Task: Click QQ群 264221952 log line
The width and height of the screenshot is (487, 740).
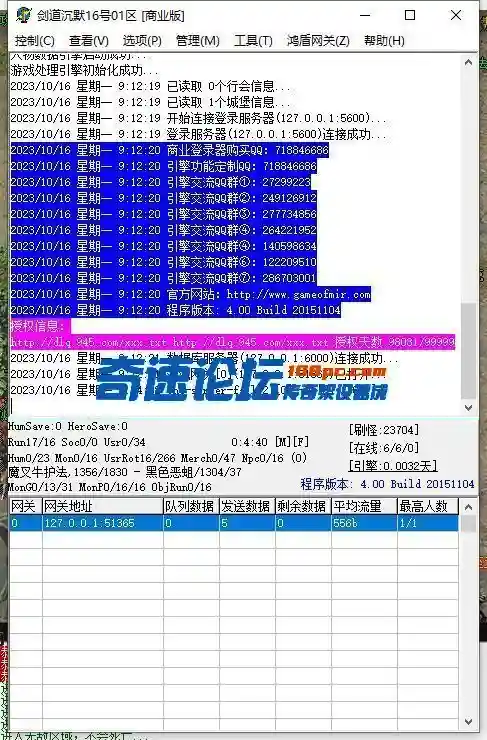Action: click(164, 230)
